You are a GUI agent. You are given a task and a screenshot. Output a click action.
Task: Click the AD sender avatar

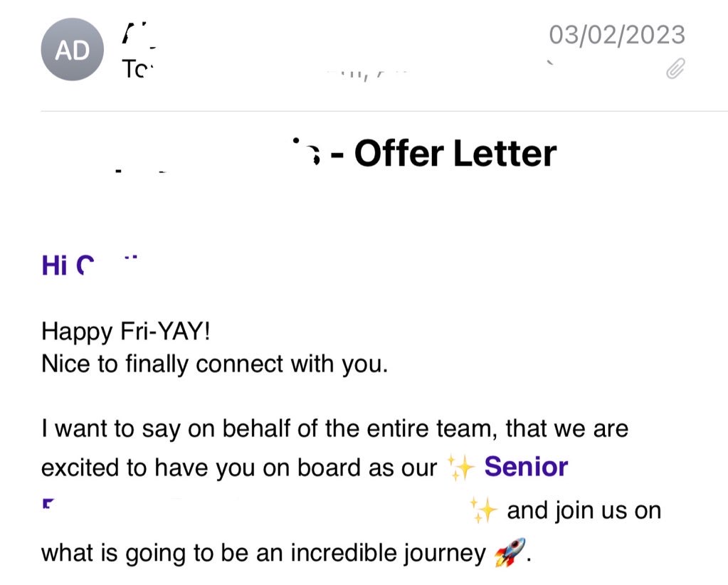[72, 50]
